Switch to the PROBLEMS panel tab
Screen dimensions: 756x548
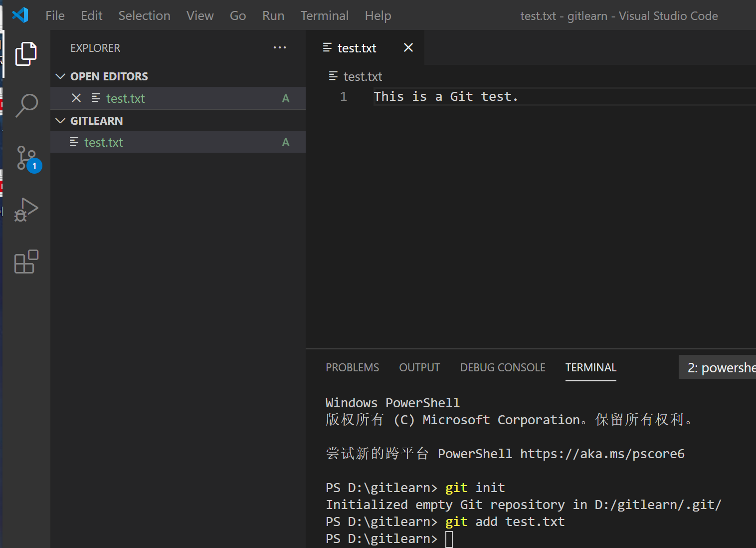[x=353, y=368]
